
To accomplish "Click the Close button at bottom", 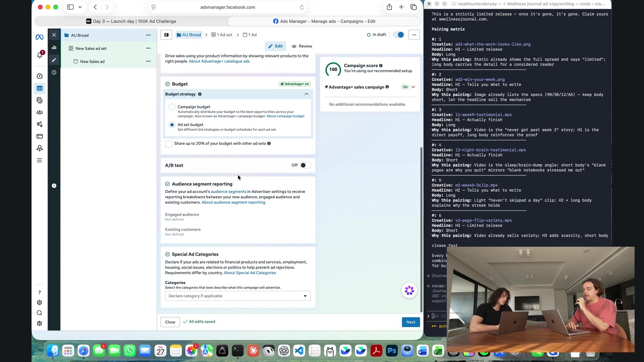I will coord(170,322).
